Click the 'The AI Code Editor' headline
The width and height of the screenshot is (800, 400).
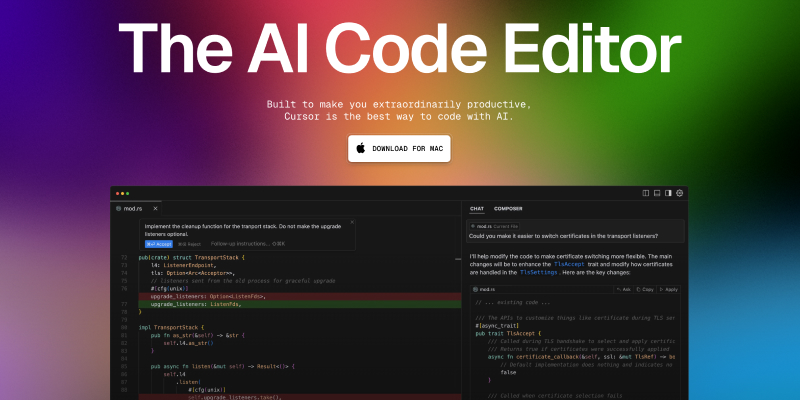[400, 48]
